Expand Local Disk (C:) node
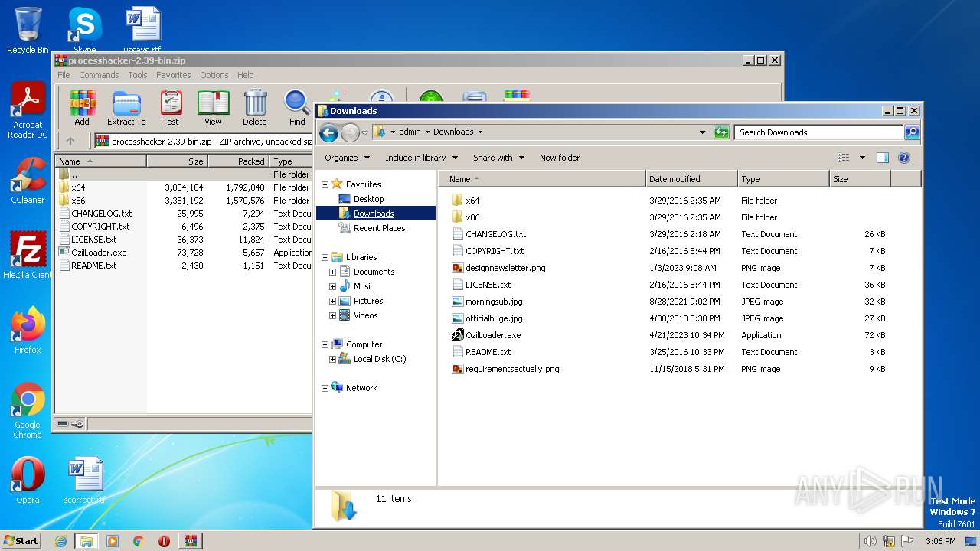 332,359
